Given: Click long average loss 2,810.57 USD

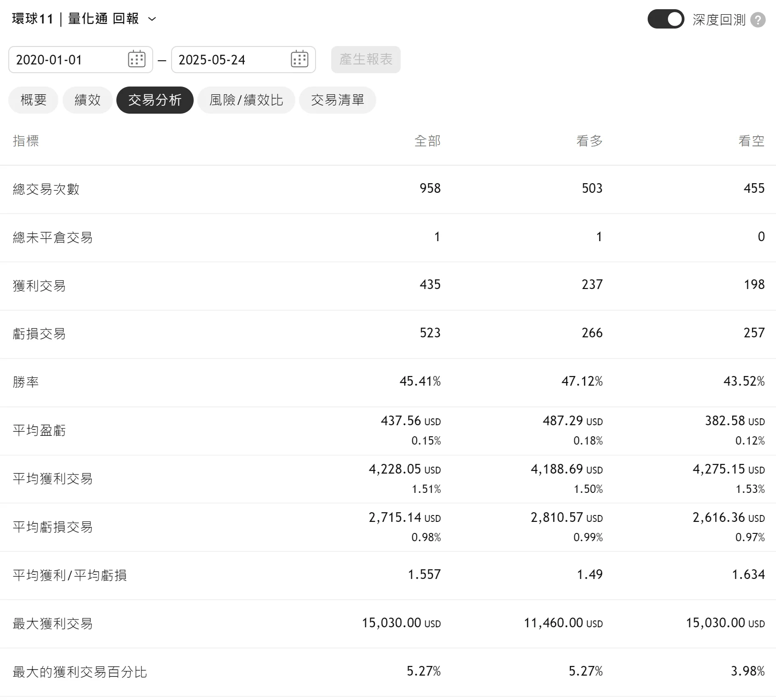Looking at the screenshot, I should tap(567, 517).
